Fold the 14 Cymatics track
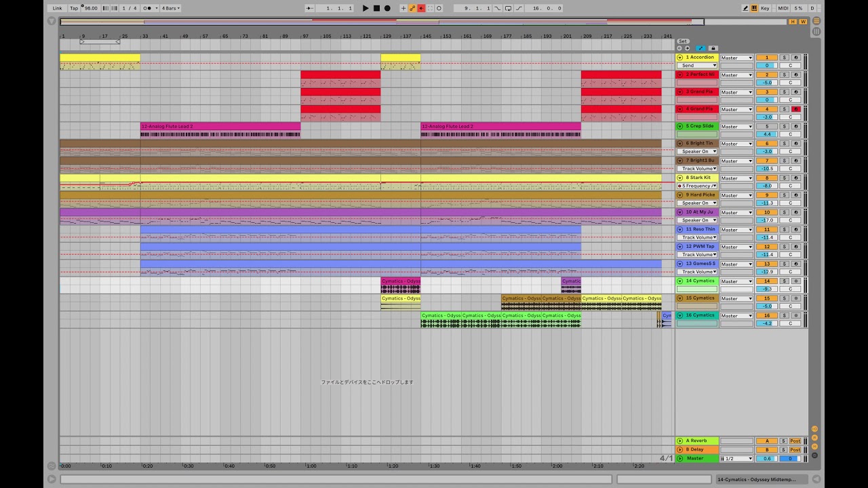Viewport: 868px width, 488px height. click(680, 281)
